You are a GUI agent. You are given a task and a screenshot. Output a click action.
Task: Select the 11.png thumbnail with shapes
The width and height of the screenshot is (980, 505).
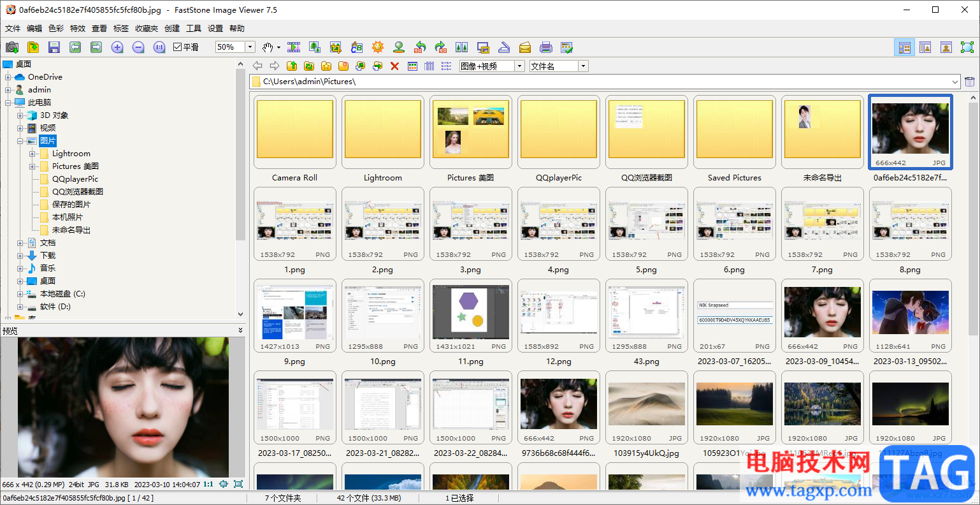coord(470,312)
